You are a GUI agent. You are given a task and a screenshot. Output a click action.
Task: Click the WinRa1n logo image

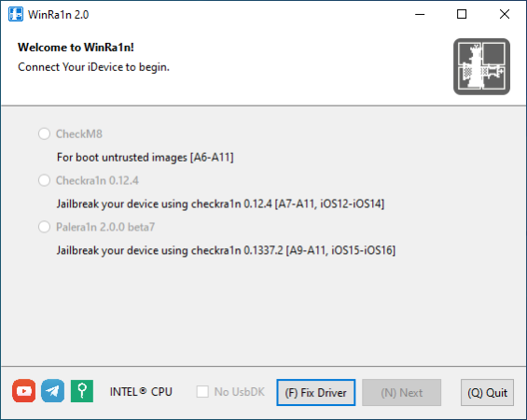point(481,66)
